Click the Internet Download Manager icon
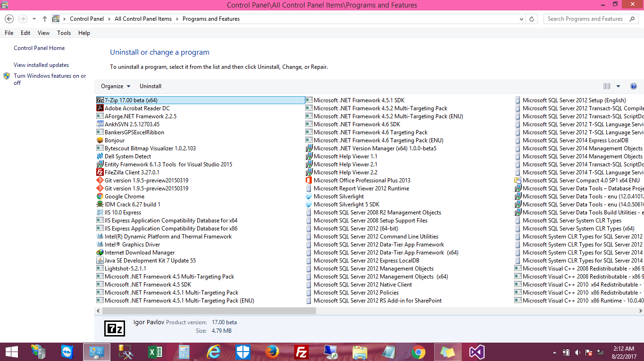Viewport: 644px width, 361px height. (x=100, y=253)
